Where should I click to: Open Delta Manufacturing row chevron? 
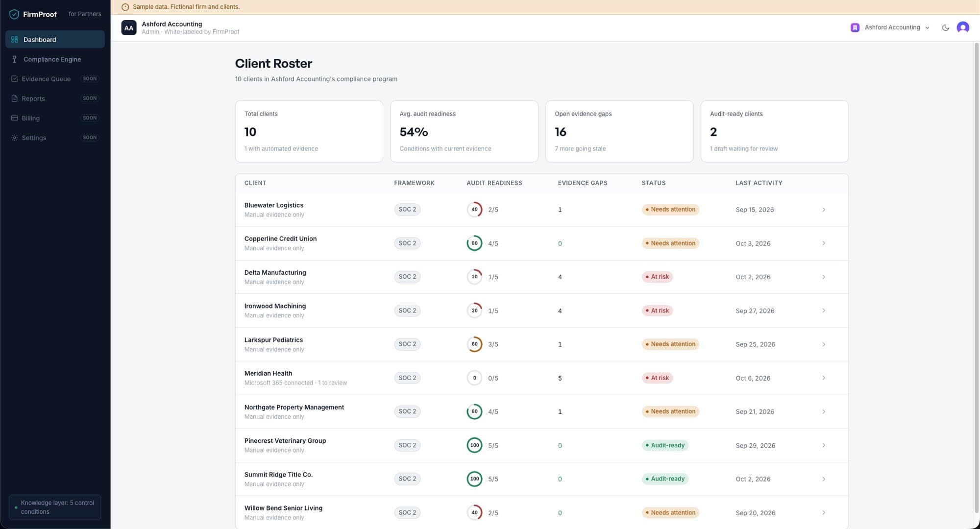click(824, 277)
